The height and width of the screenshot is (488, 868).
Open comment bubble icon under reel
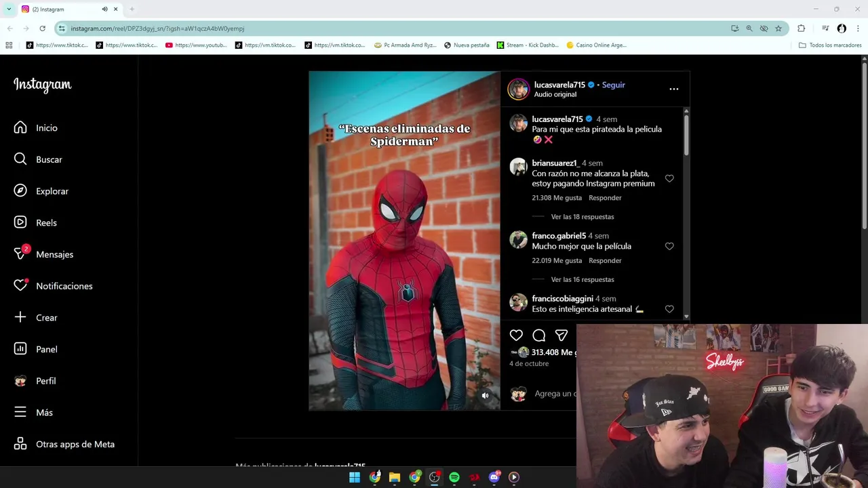pyautogui.click(x=539, y=335)
